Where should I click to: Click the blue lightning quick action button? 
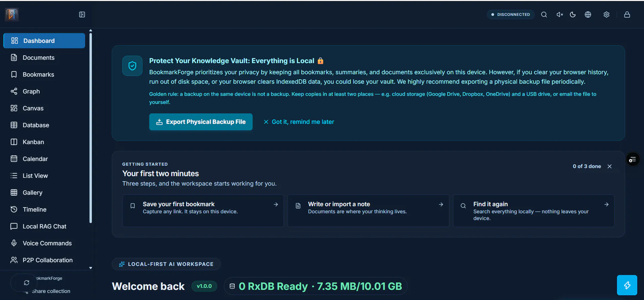coord(627,285)
